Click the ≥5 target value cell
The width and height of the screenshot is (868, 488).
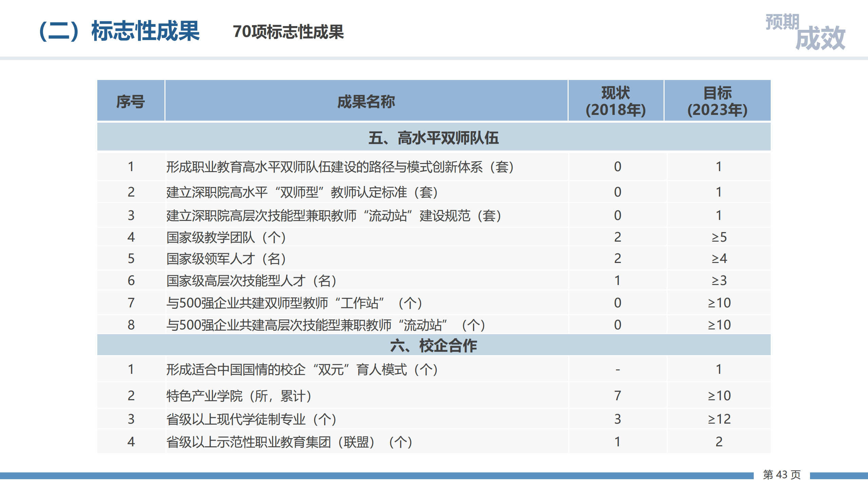tap(719, 237)
